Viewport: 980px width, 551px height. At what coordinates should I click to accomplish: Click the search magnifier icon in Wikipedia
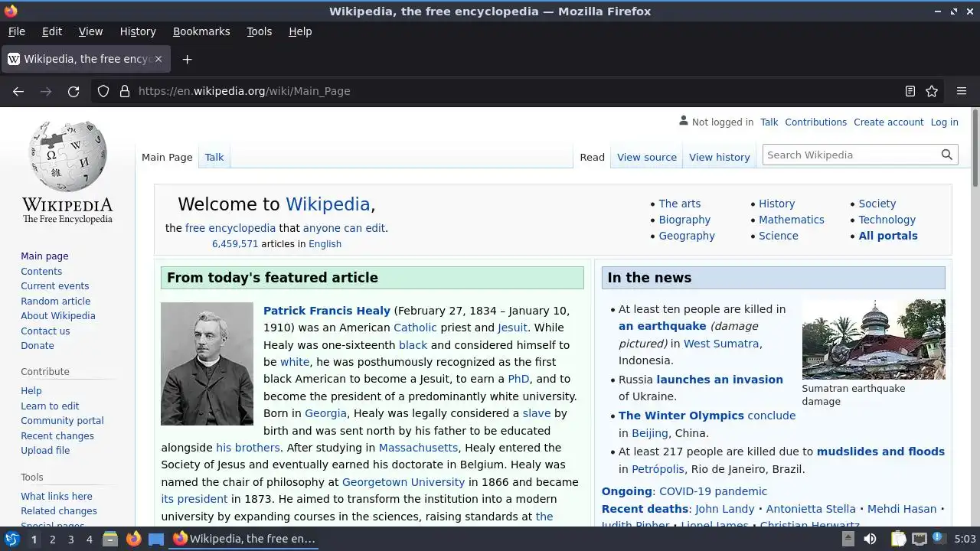(x=947, y=155)
